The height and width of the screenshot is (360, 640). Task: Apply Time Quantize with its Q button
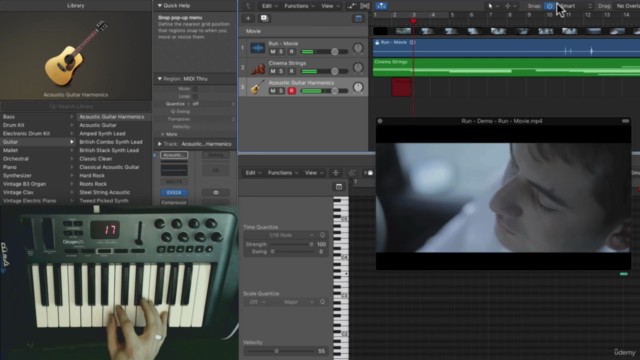(x=322, y=235)
